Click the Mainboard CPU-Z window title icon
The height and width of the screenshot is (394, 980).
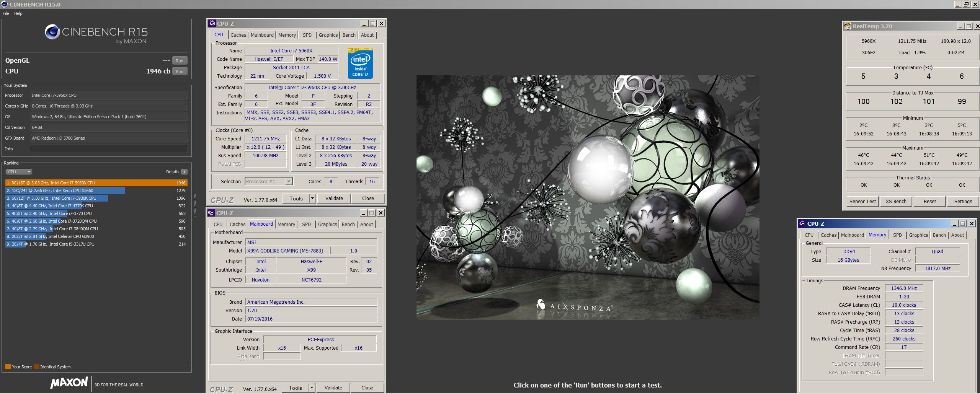pos(211,213)
